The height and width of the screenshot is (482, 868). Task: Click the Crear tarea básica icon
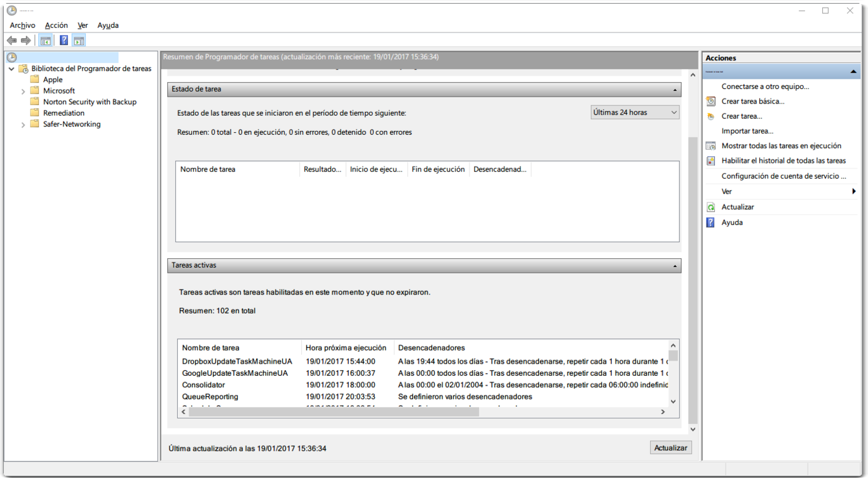(710, 101)
